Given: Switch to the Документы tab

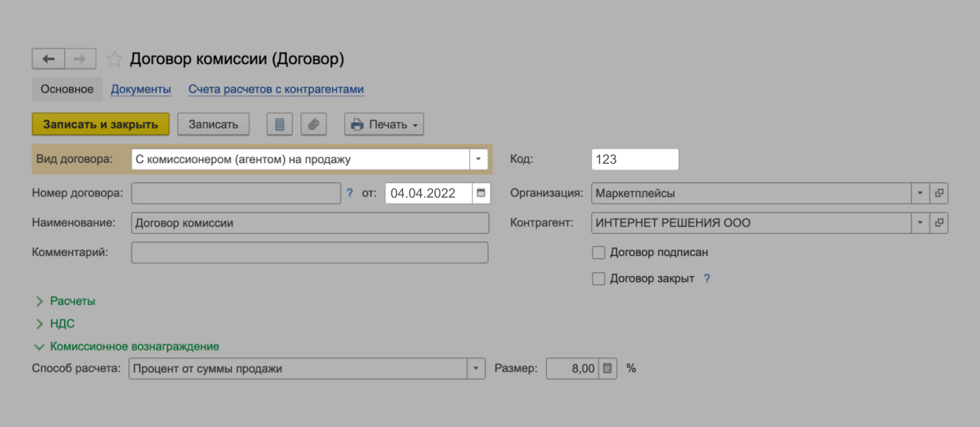Looking at the screenshot, I should (x=141, y=89).
